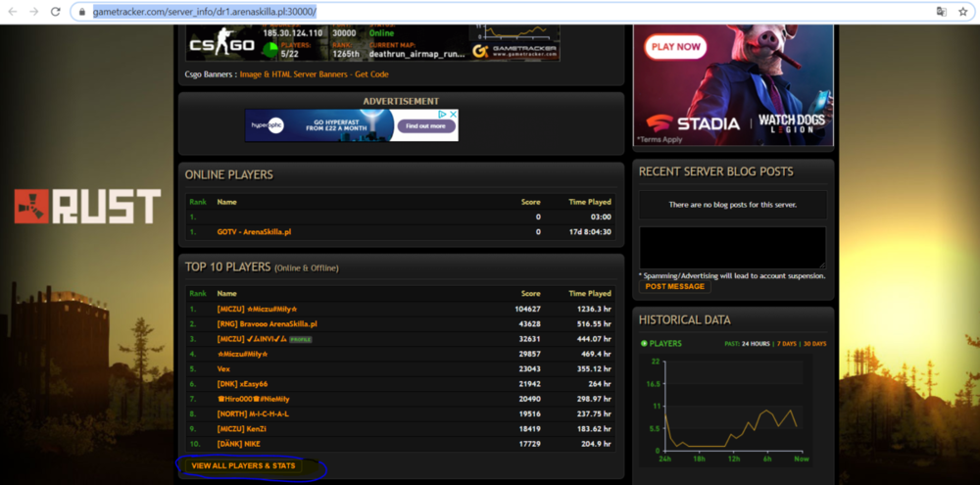Click score 43628 in top players table

coord(529,323)
